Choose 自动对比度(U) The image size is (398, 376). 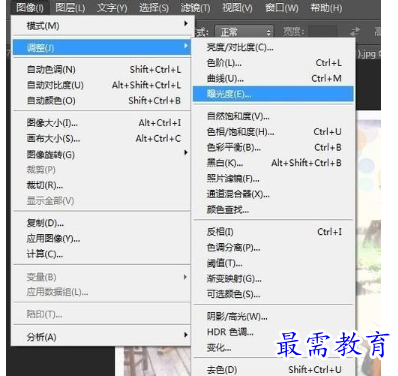tap(102, 85)
